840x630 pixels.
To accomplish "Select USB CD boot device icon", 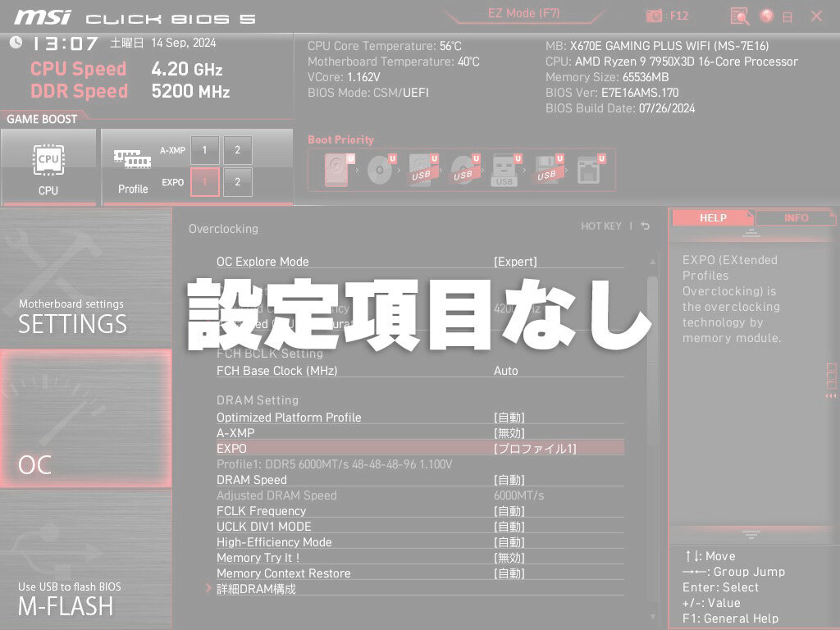I will tap(464, 170).
